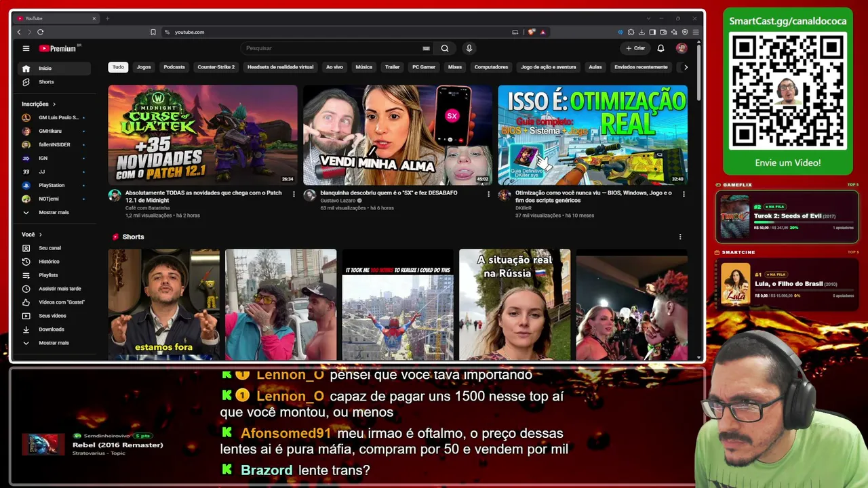Open fallenINSIDER subscription channel
Screen dimensions: 868x488
pyautogui.click(x=54, y=145)
